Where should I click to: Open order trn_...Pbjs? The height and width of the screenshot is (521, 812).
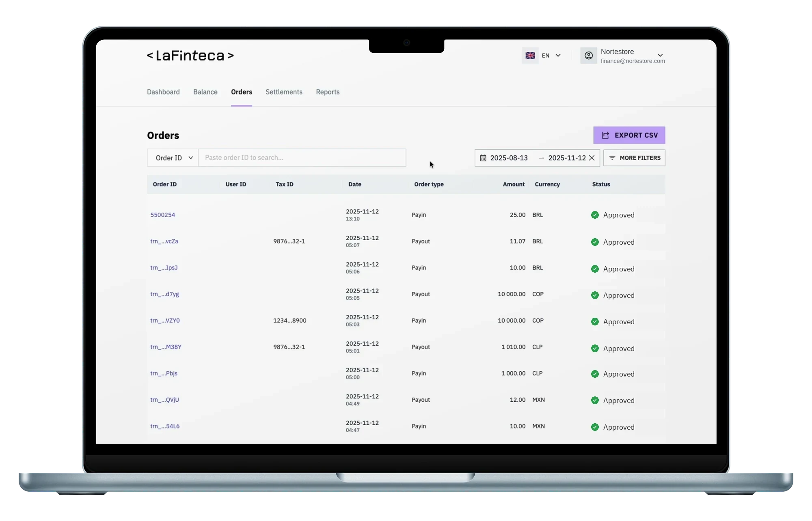[164, 373]
